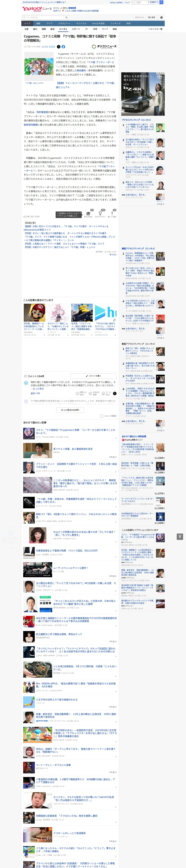
Task: Open the ライブ tab in top navigation
Action: tap(49, 23)
